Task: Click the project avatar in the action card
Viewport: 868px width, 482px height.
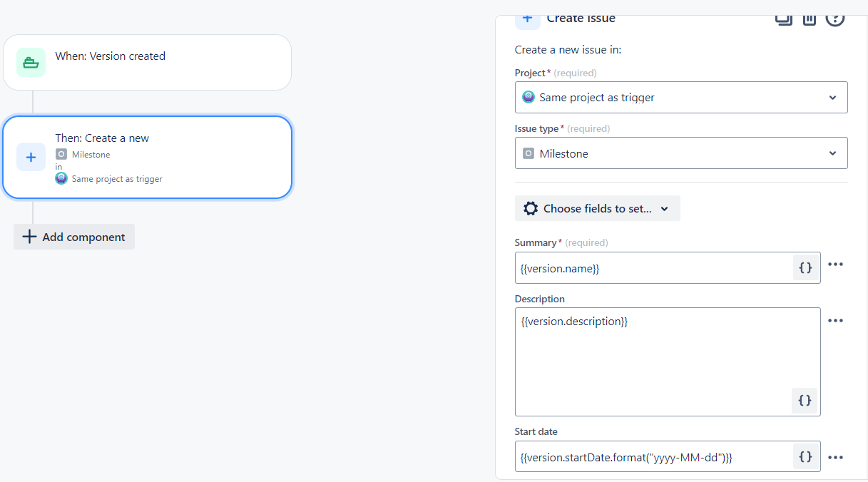Action: (61, 178)
